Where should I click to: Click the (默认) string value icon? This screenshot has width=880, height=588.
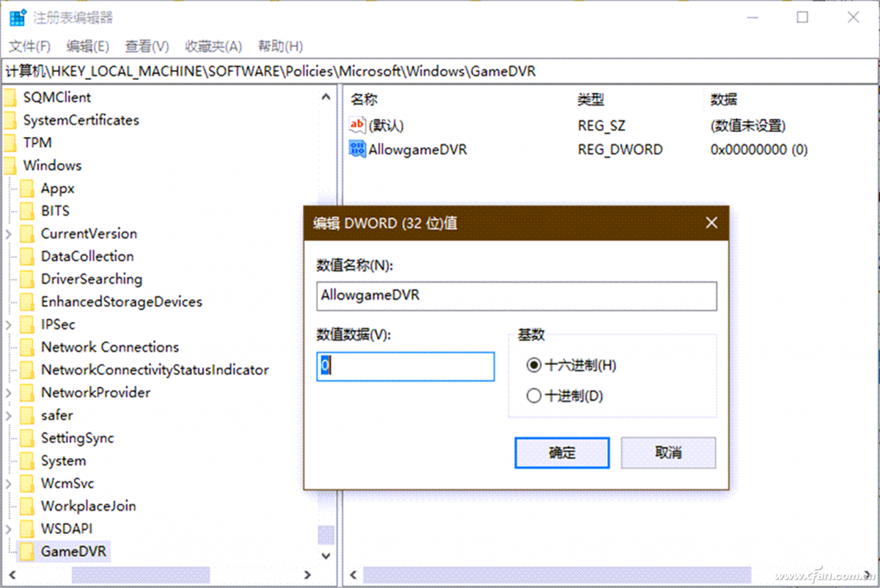point(357,125)
